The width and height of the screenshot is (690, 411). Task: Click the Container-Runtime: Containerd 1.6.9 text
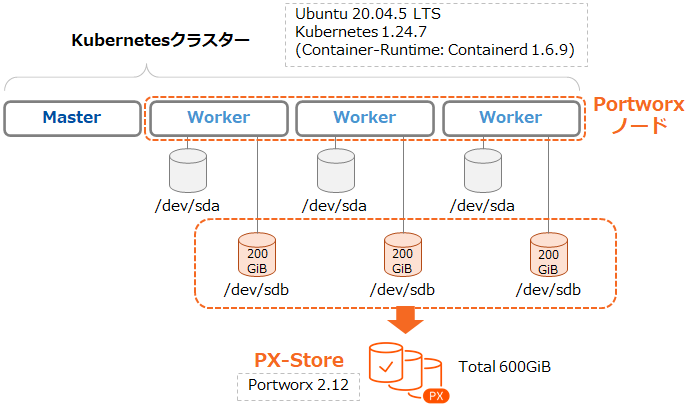click(x=435, y=50)
